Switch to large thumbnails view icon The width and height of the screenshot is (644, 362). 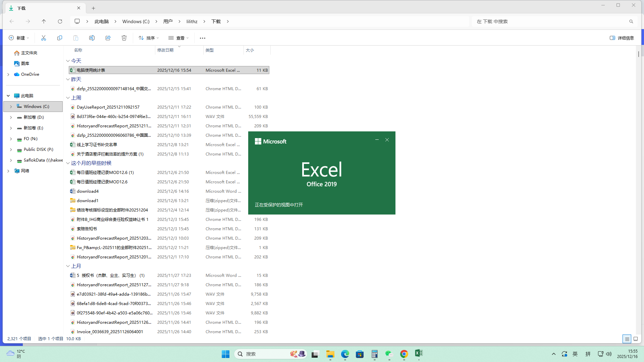(x=635, y=339)
